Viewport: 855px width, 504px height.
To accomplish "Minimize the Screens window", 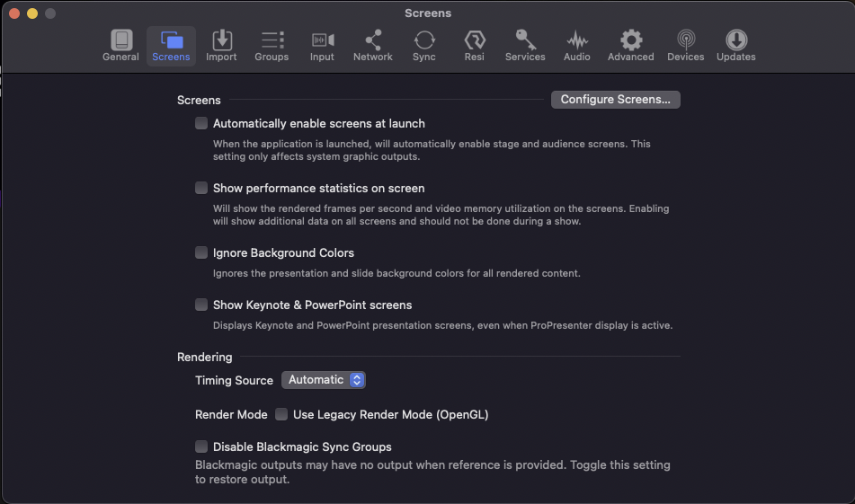I will point(32,13).
